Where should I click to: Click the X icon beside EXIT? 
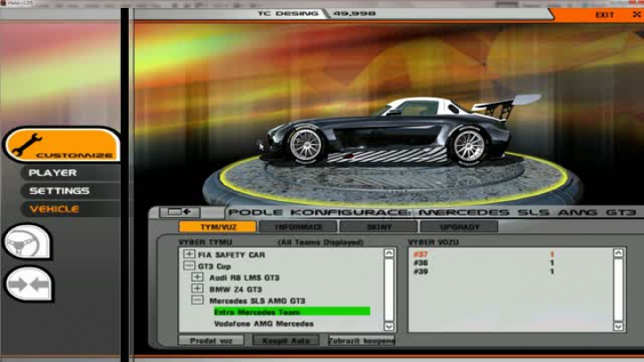637,14
